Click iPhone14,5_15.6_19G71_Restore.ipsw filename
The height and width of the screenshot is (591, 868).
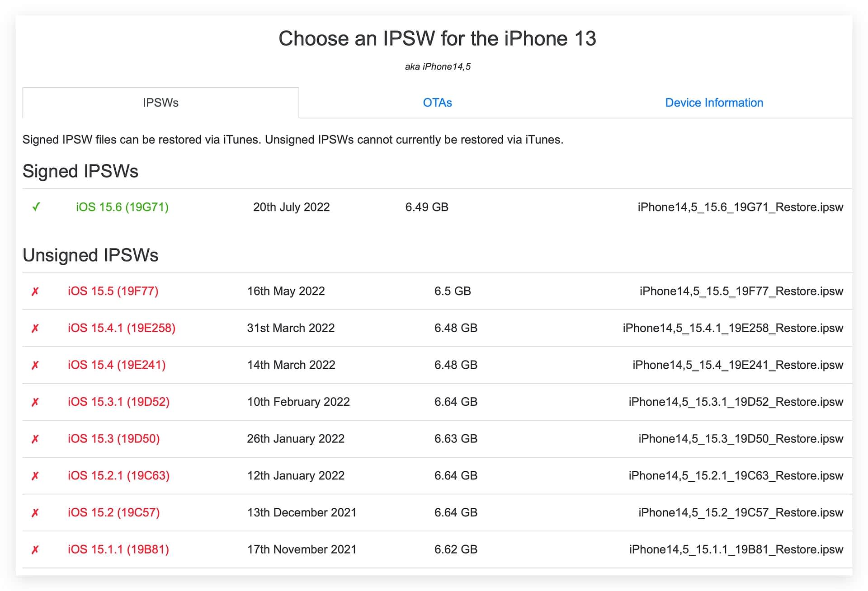(x=740, y=207)
